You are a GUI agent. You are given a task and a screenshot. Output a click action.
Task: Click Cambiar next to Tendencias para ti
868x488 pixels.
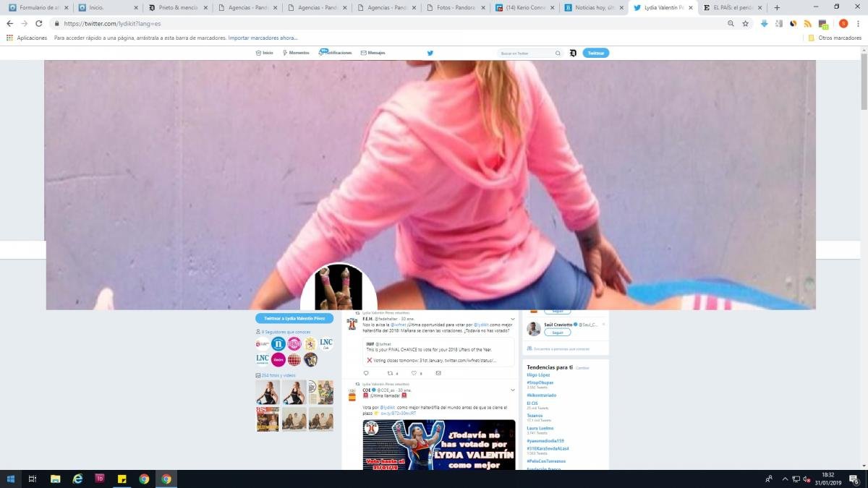pos(582,368)
